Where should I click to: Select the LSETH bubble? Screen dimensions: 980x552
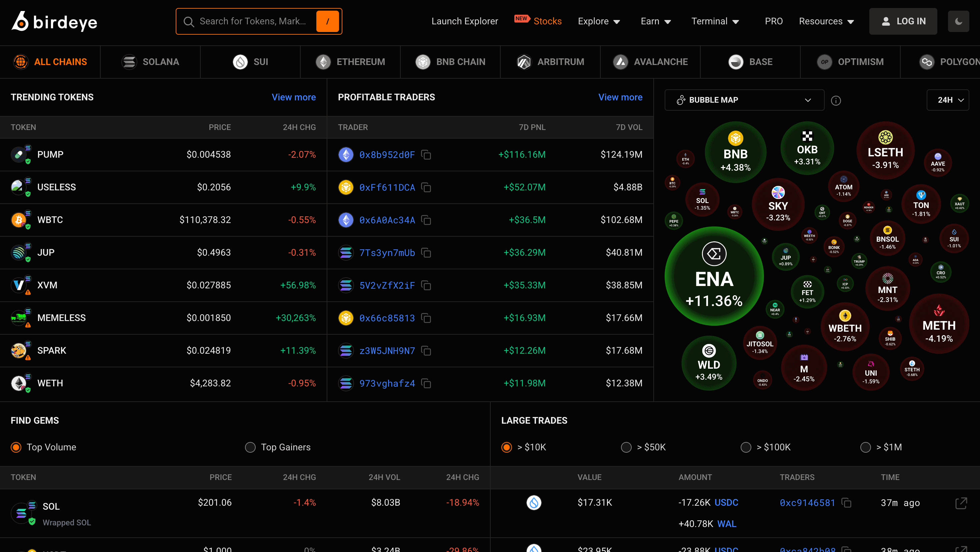coord(885,151)
